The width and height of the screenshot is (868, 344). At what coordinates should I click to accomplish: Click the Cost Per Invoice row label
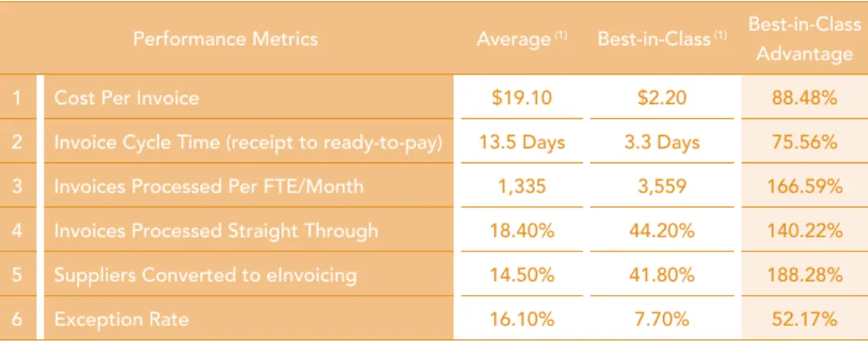(126, 98)
